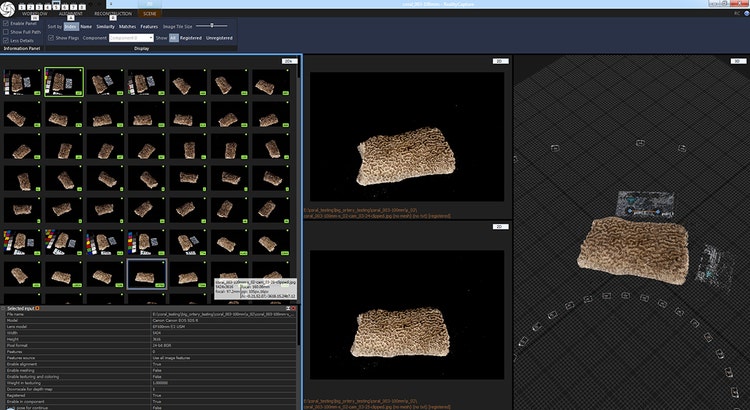Click the lower 2D view label badge
The width and height of the screenshot is (750, 410).
coord(500,227)
